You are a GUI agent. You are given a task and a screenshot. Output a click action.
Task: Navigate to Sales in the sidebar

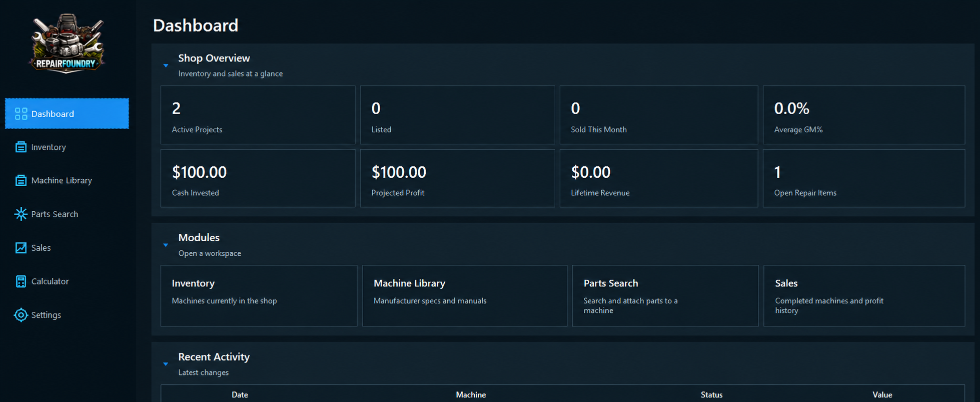[67, 248]
